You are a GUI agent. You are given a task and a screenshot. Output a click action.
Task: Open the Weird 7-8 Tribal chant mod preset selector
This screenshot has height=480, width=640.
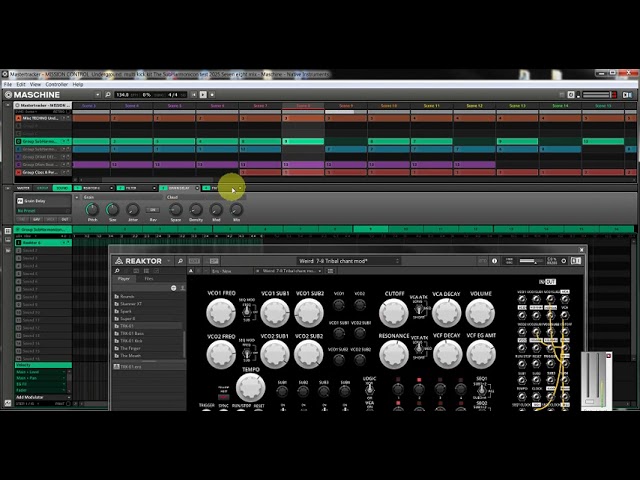coord(347,261)
